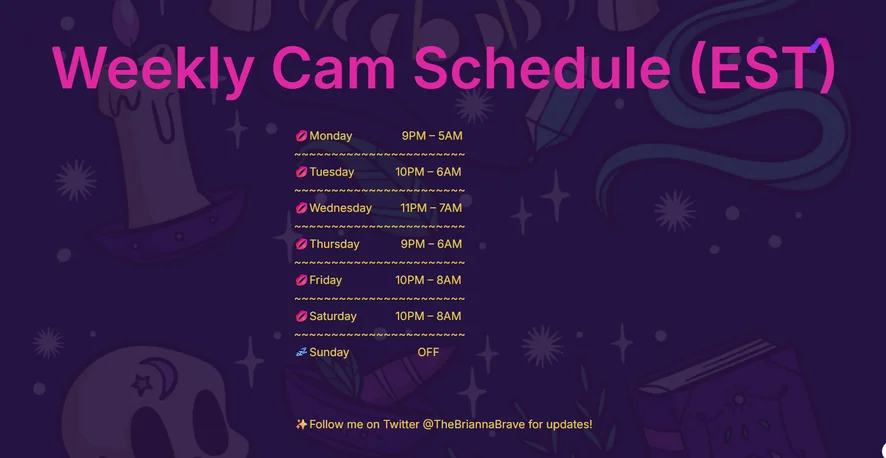Select the Monday 9PM – 5AM time

point(432,136)
